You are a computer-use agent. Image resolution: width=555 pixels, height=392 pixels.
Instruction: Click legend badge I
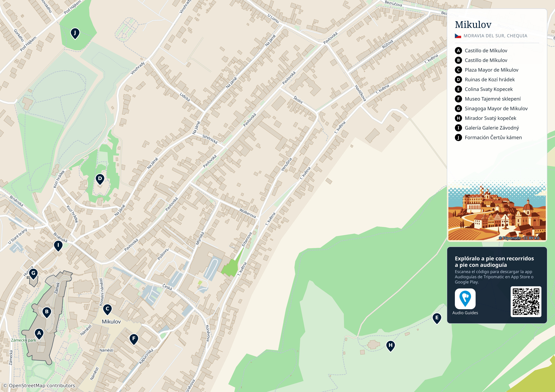tap(458, 128)
